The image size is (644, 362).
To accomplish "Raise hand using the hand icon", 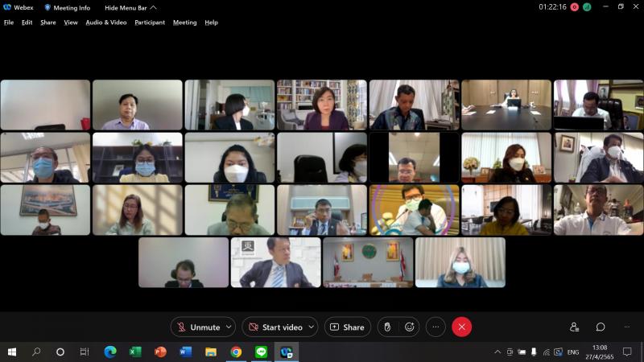I will pos(387,327).
